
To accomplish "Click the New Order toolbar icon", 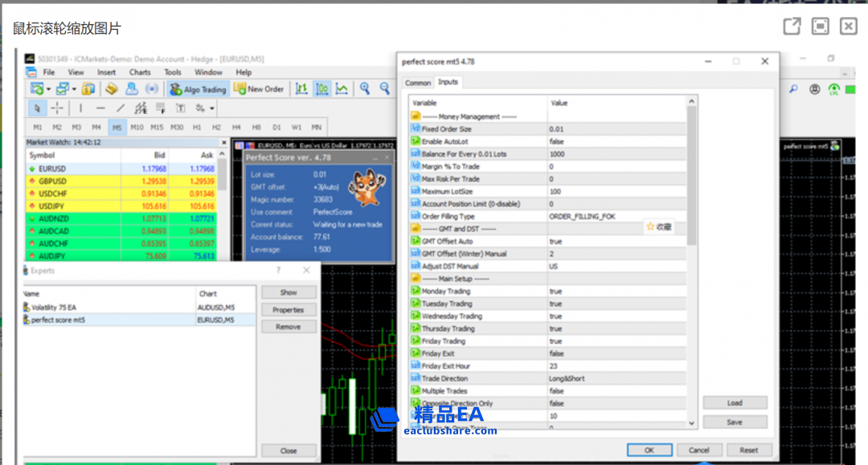I will pyautogui.click(x=259, y=89).
